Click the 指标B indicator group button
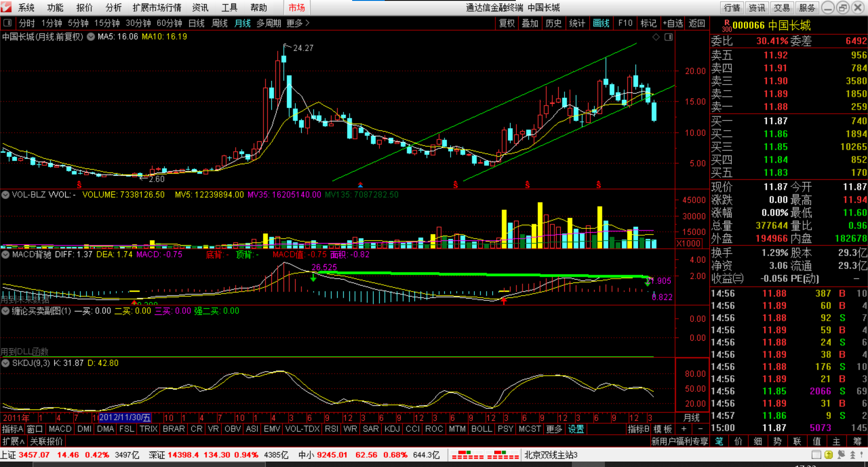Viewport: 868px width, 467px height. [638, 429]
